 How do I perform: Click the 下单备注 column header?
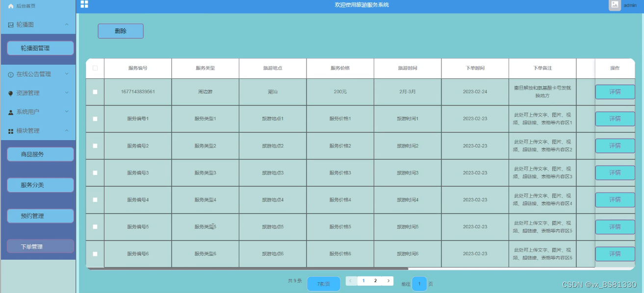point(542,68)
